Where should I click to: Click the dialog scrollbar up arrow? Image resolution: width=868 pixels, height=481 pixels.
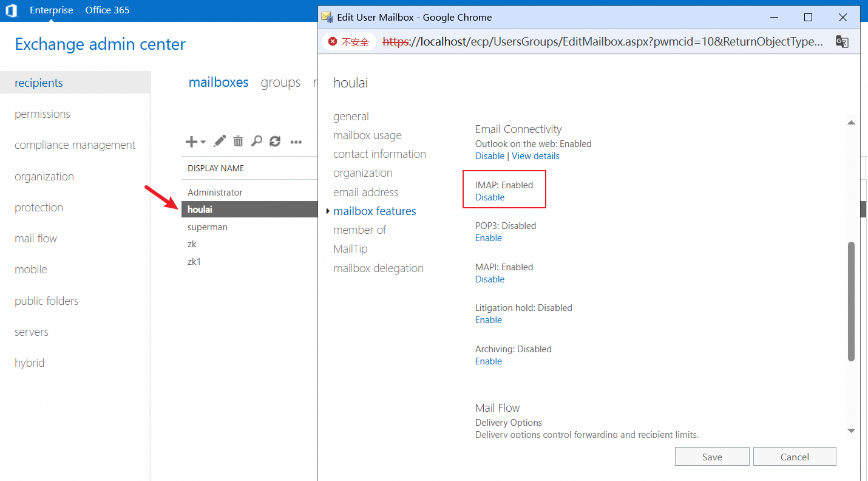click(851, 123)
